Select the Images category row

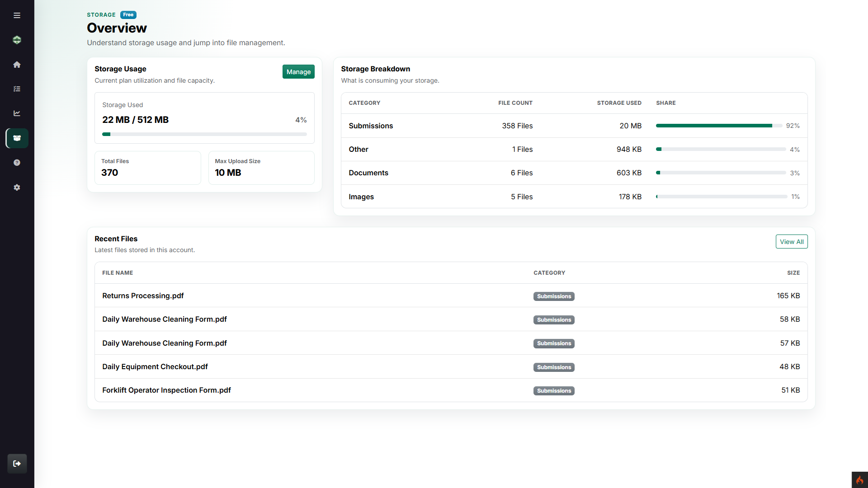574,197
